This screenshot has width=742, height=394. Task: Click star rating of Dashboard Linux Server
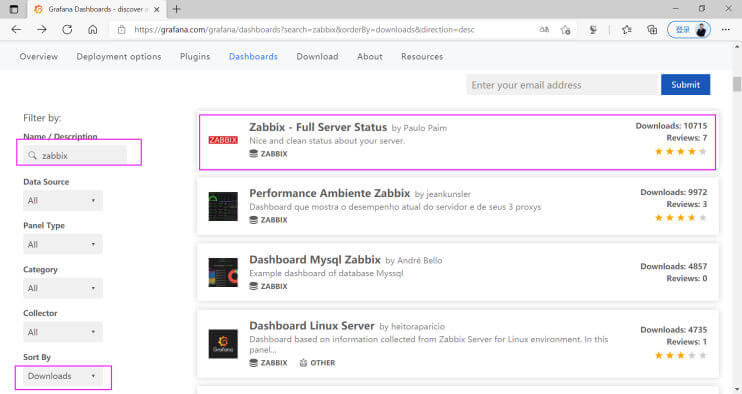(680, 355)
